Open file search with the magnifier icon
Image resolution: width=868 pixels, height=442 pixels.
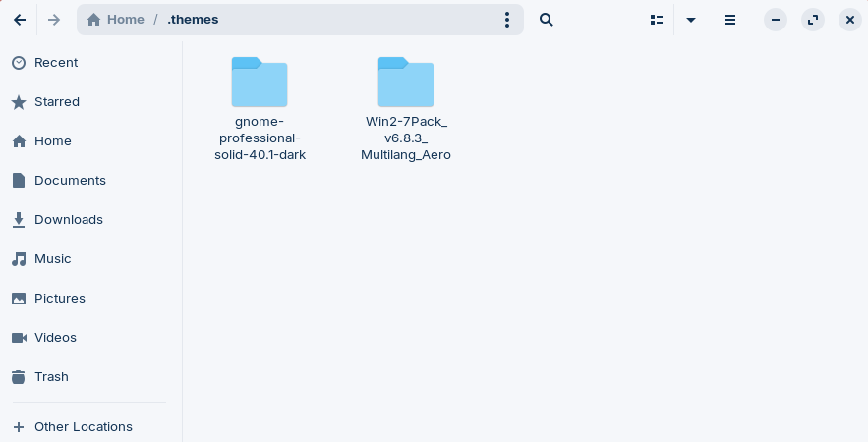pyautogui.click(x=547, y=20)
